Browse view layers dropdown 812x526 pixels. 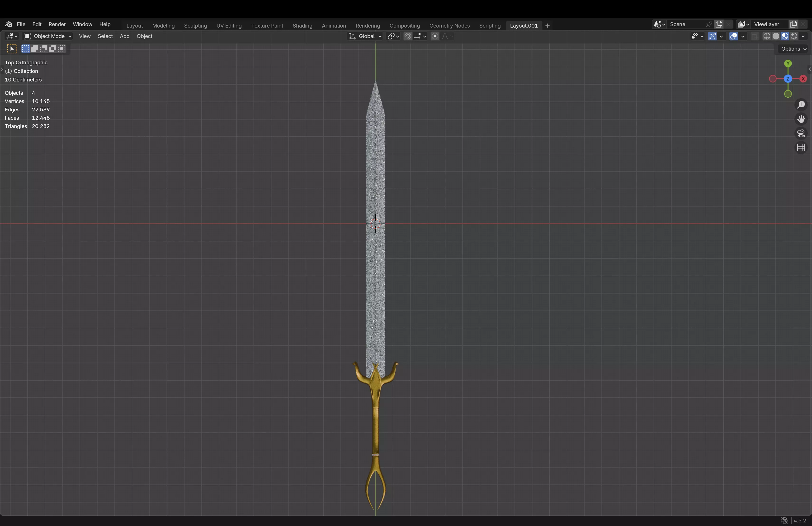(743, 24)
